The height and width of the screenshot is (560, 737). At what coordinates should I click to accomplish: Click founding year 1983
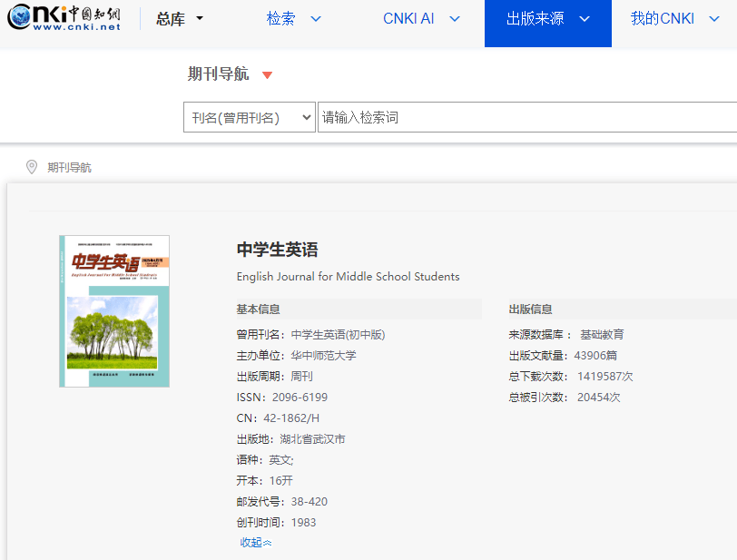point(304,523)
